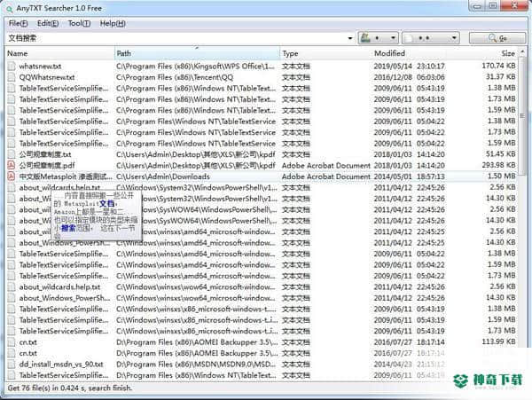Screen dimensions: 532x400
Task: Click the Go search button
Action: 497,38
